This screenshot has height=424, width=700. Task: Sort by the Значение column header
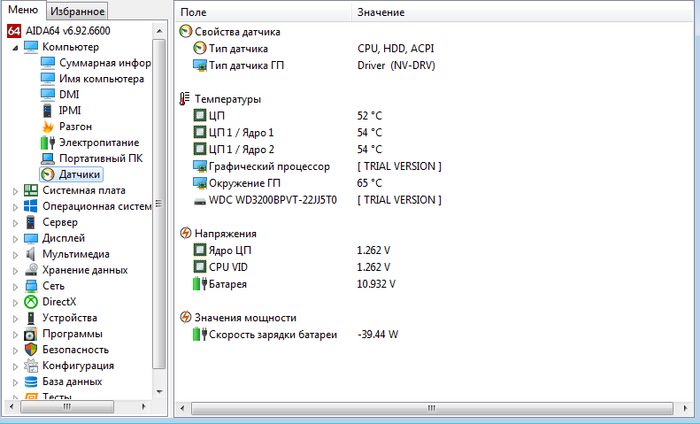click(x=522, y=12)
